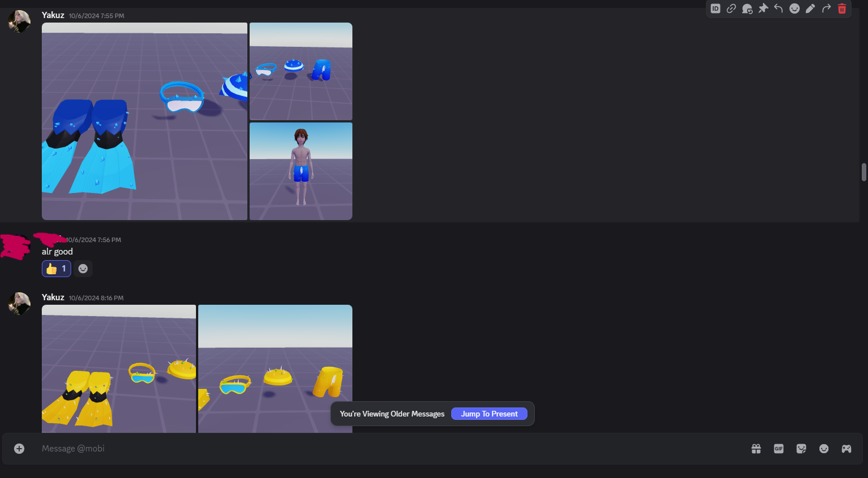Open the large blue flippers and goggles image

point(145,121)
